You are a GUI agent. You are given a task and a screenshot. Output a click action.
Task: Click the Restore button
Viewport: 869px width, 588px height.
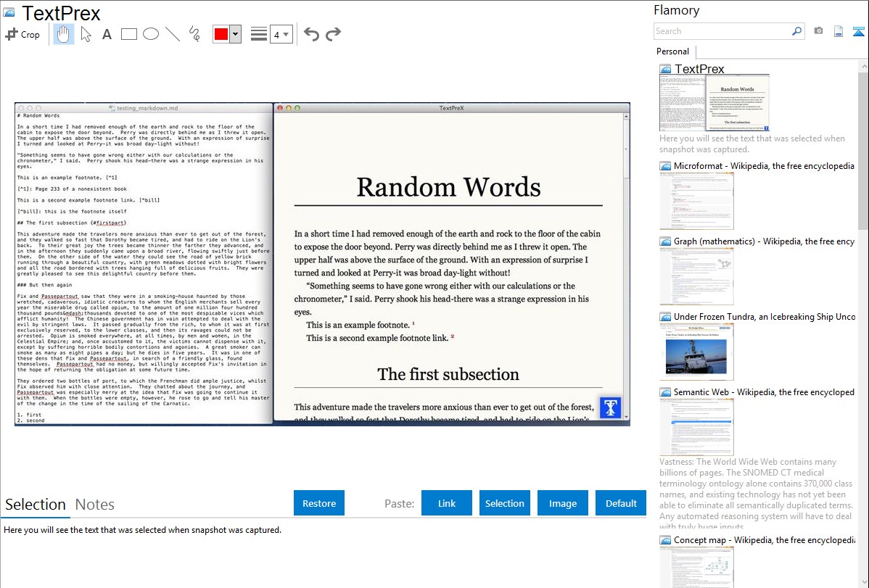(x=319, y=503)
